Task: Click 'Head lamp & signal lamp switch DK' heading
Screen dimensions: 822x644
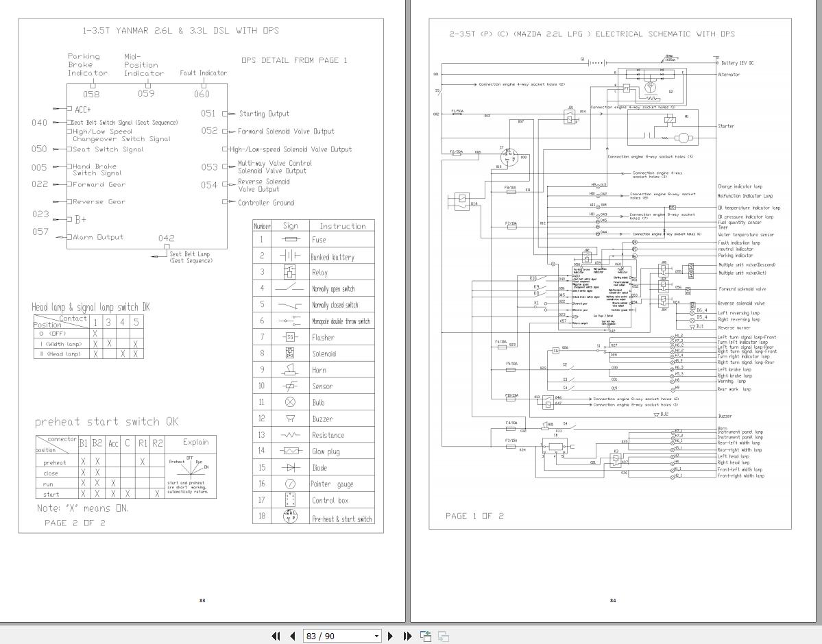Action: (x=90, y=307)
